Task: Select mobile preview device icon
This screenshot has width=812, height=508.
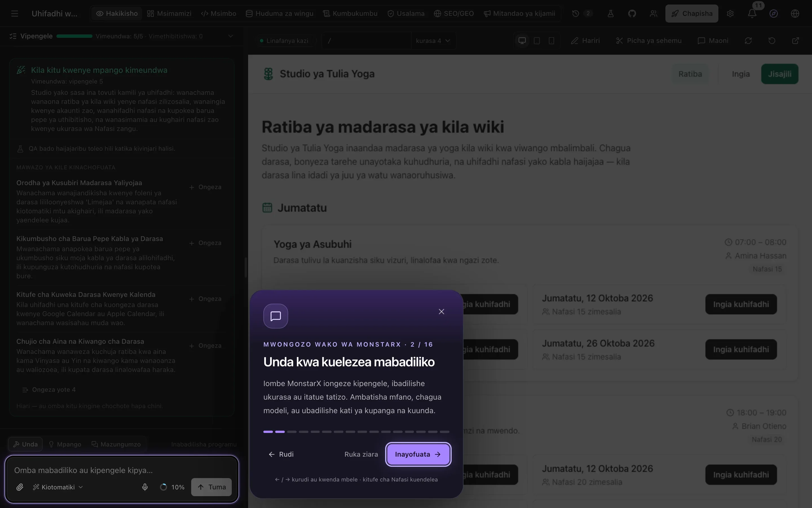Action: point(551,41)
